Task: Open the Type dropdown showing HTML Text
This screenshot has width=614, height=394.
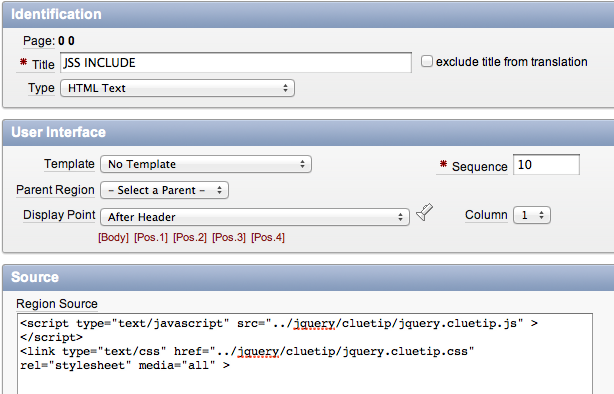Action: (x=177, y=88)
